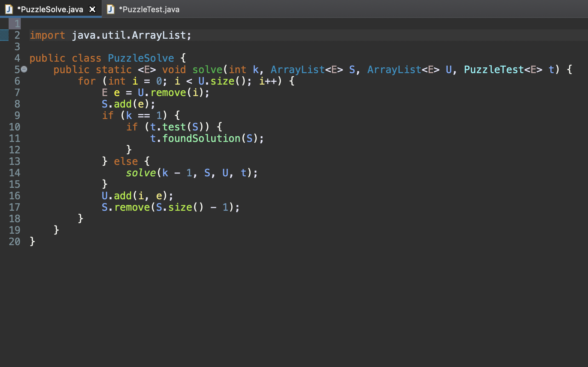Click line number 18 in the gutter
This screenshot has width=588, height=367.
click(14, 219)
